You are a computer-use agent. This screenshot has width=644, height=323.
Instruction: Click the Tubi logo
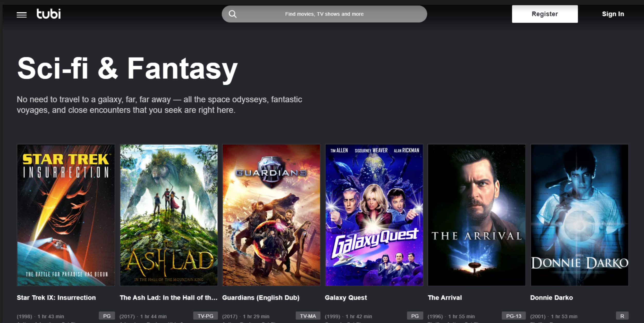tap(49, 14)
